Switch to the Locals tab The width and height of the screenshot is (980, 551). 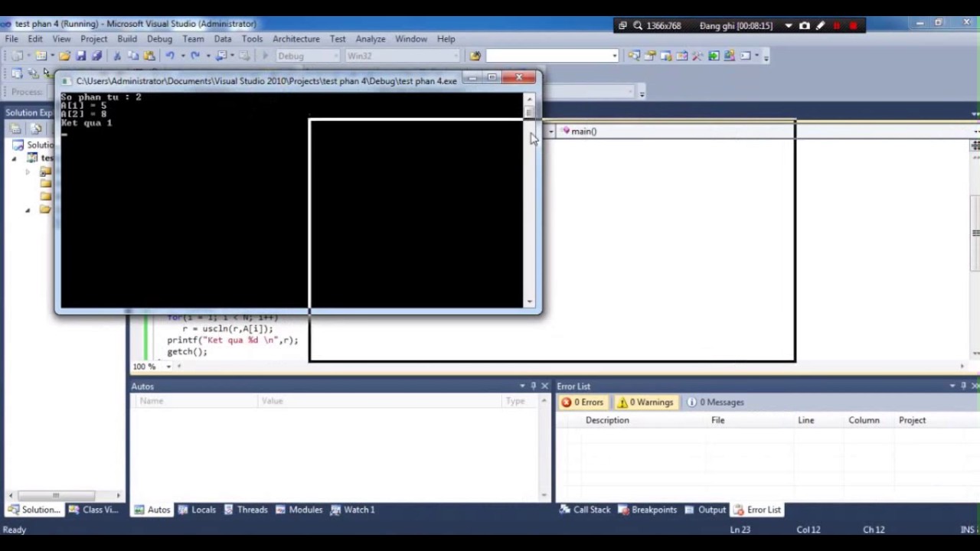pos(197,510)
